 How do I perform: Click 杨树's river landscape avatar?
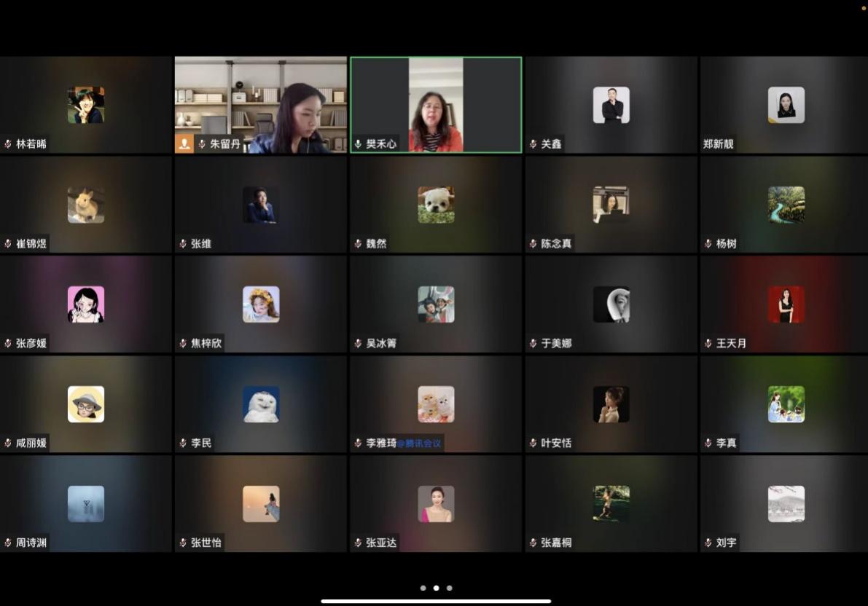(786, 205)
